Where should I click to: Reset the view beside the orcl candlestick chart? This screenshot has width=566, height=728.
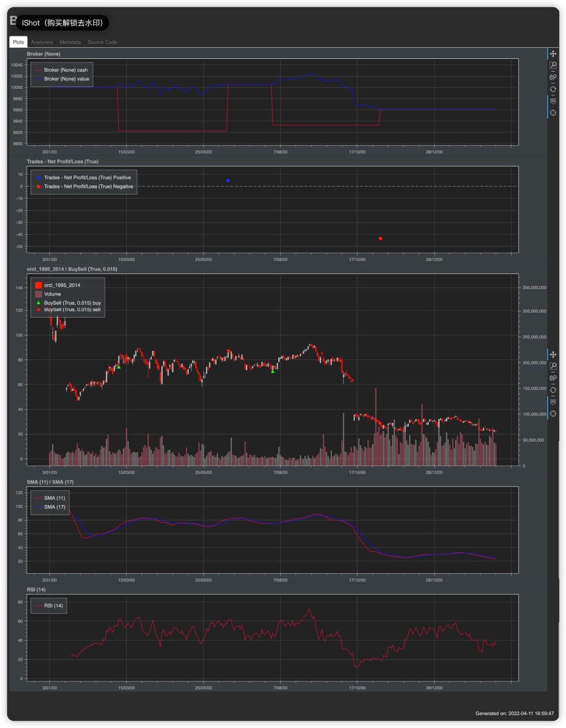[553, 390]
